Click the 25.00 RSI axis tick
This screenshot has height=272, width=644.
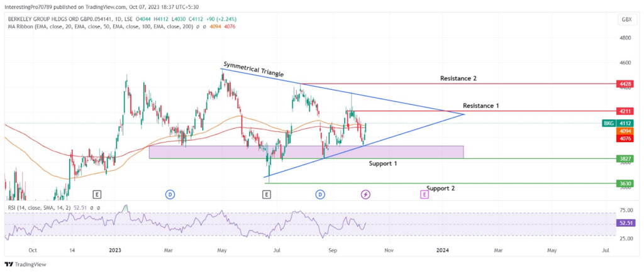626,238
